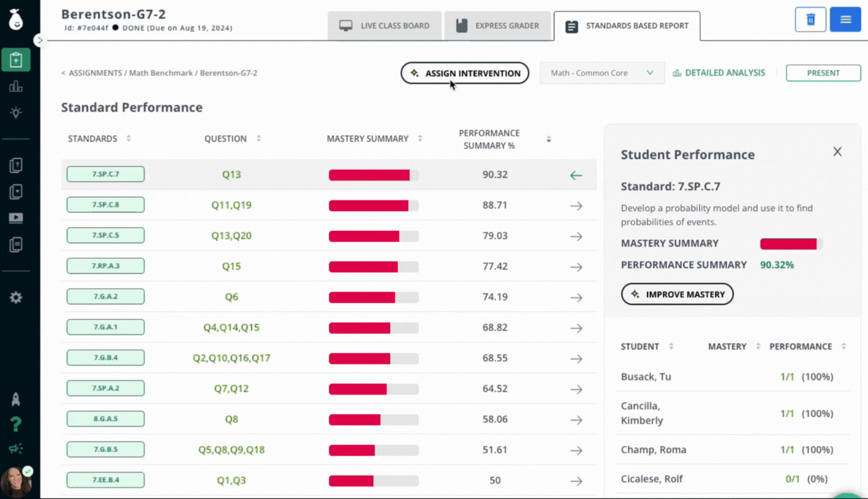The image size is (868, 499).
Task: Click the trash delete button
Action: [x=810, y=20]
